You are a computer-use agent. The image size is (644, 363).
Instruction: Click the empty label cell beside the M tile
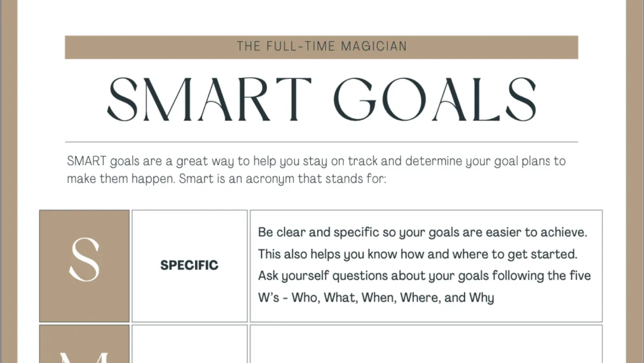pos(189,344)
